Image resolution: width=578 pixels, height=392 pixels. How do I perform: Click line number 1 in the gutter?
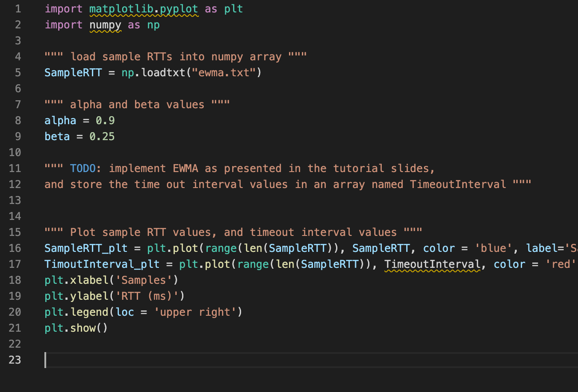[18, 9]
